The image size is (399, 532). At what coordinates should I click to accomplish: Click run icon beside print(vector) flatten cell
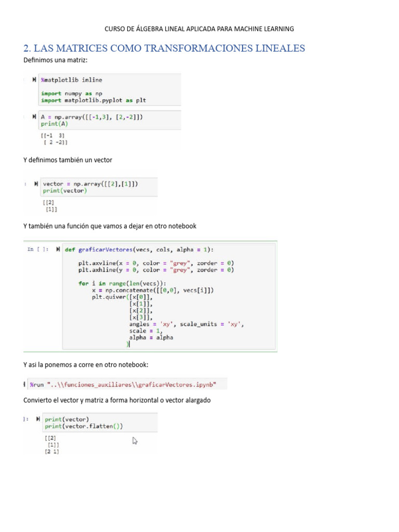click(38, 419)
